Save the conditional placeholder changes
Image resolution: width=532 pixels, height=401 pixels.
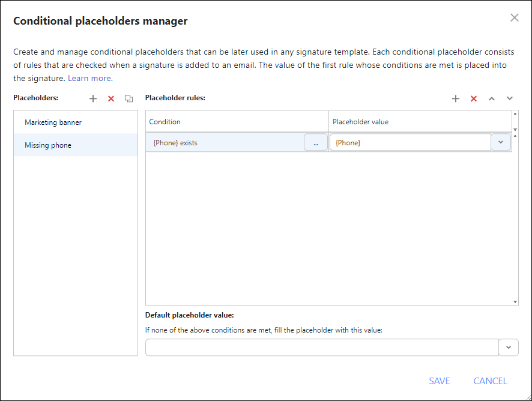(440, 381)
